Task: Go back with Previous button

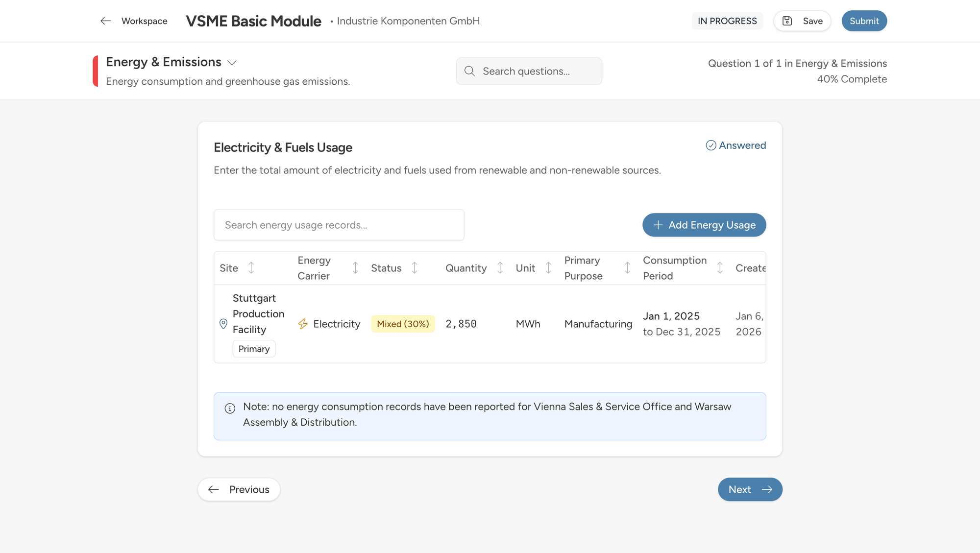Action: [239, 489]
